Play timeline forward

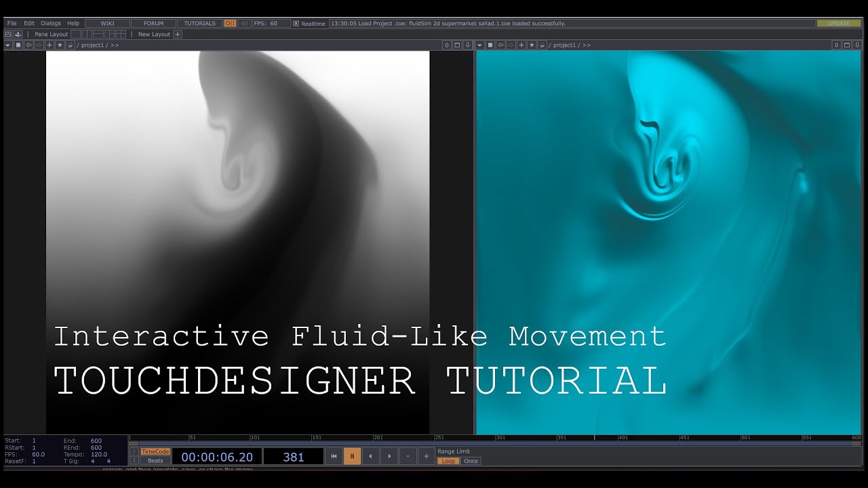click(389, 456)
